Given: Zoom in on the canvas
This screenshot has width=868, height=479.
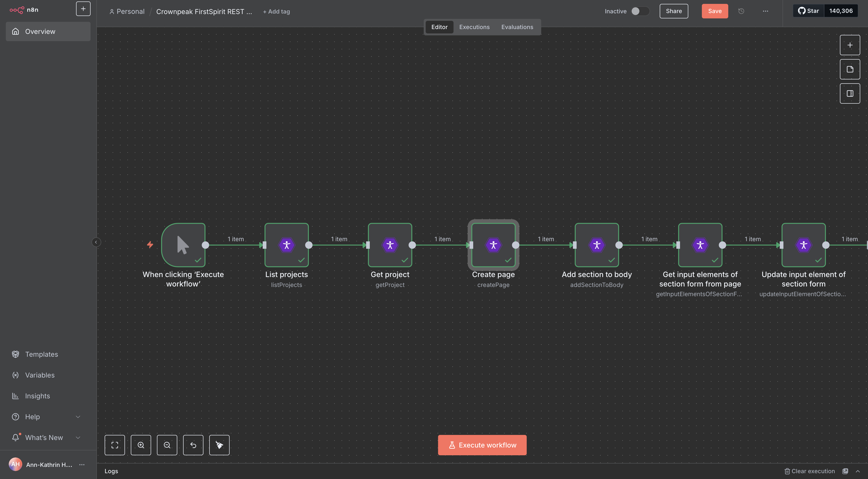Looking at the screenshot, I should coord(141,445).
